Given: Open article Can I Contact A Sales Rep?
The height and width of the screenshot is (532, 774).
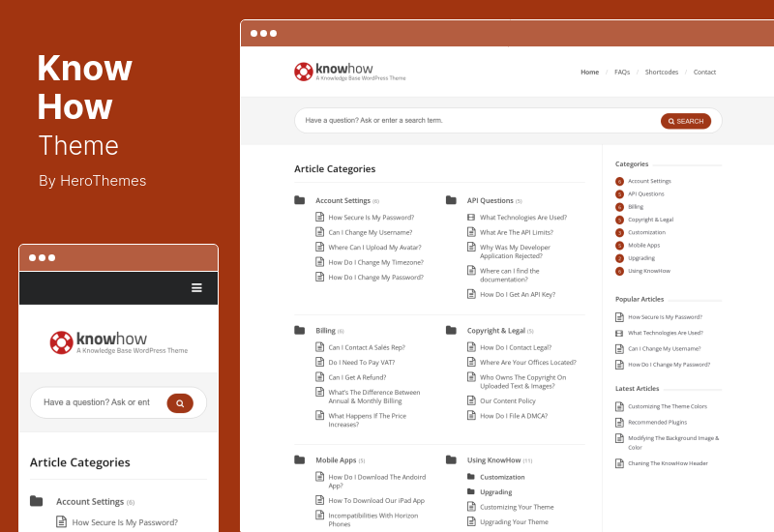Looking at the screenshot, I should 367,347.
